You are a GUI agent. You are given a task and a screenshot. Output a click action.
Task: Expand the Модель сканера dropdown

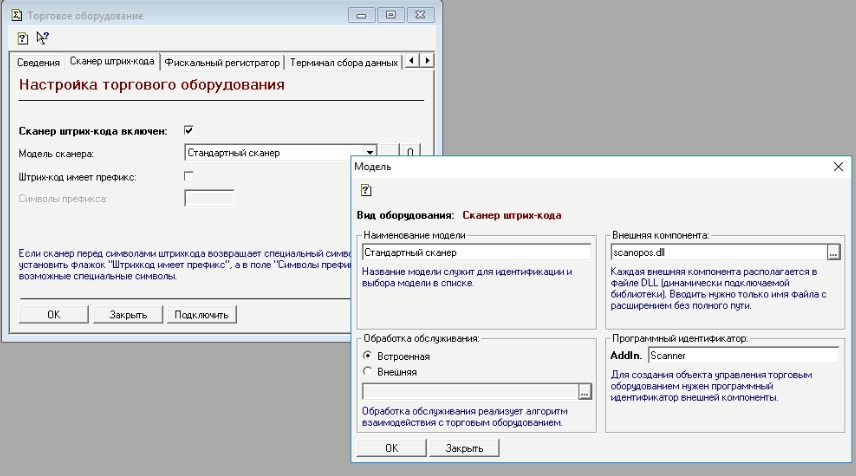point(371,153)
